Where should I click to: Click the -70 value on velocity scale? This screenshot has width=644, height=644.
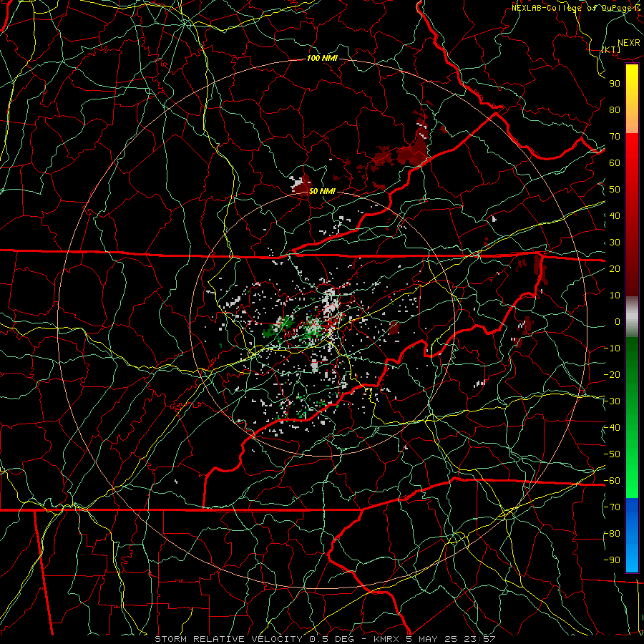pyautogui.click(x=612, y=507)
